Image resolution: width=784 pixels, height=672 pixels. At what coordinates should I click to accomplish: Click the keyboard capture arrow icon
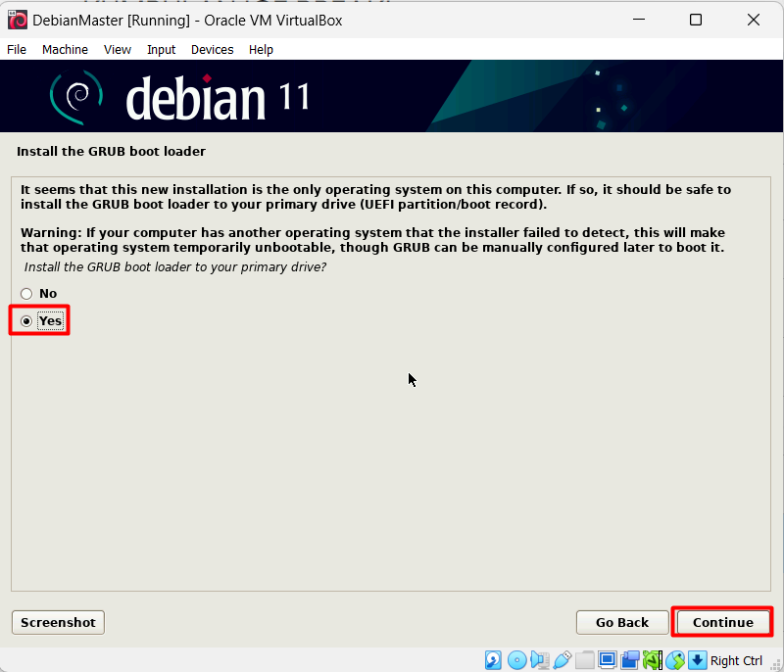point(698,660)
